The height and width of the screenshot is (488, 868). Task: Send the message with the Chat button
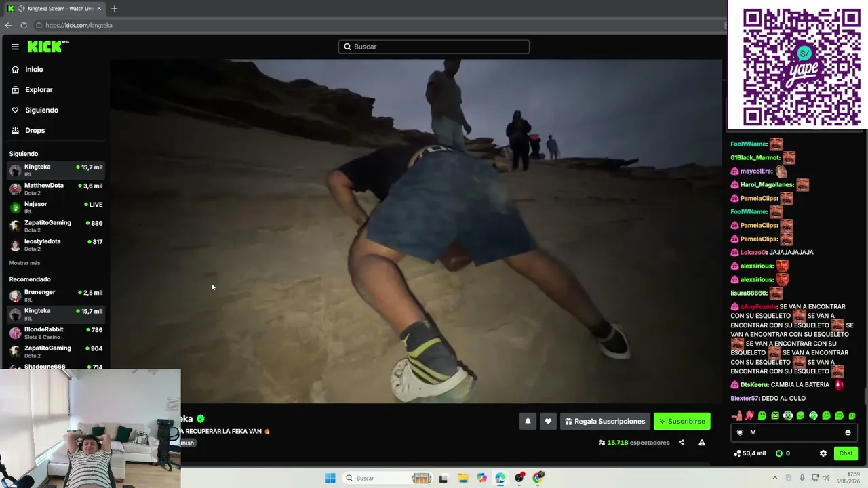tap(846, 453)
